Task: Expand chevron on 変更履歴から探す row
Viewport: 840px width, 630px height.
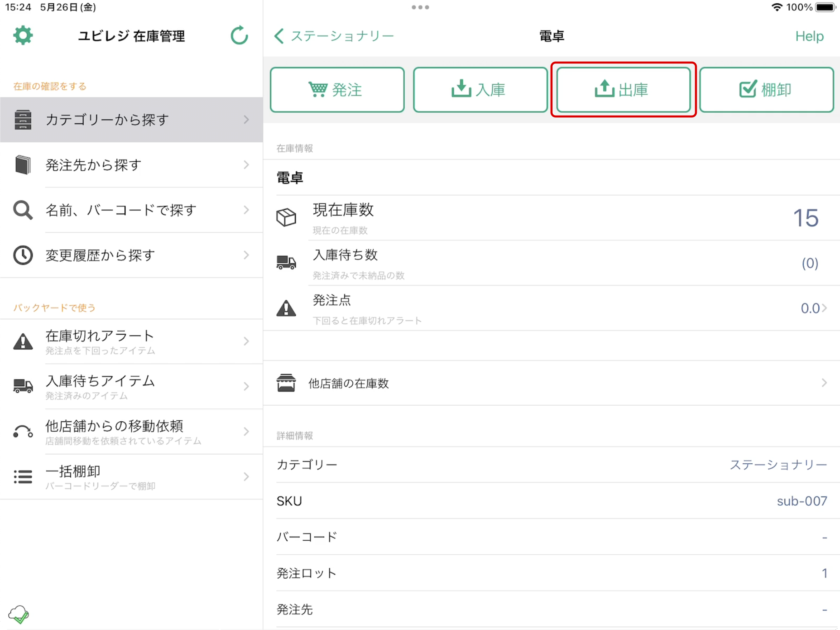Action: [247, 255]
